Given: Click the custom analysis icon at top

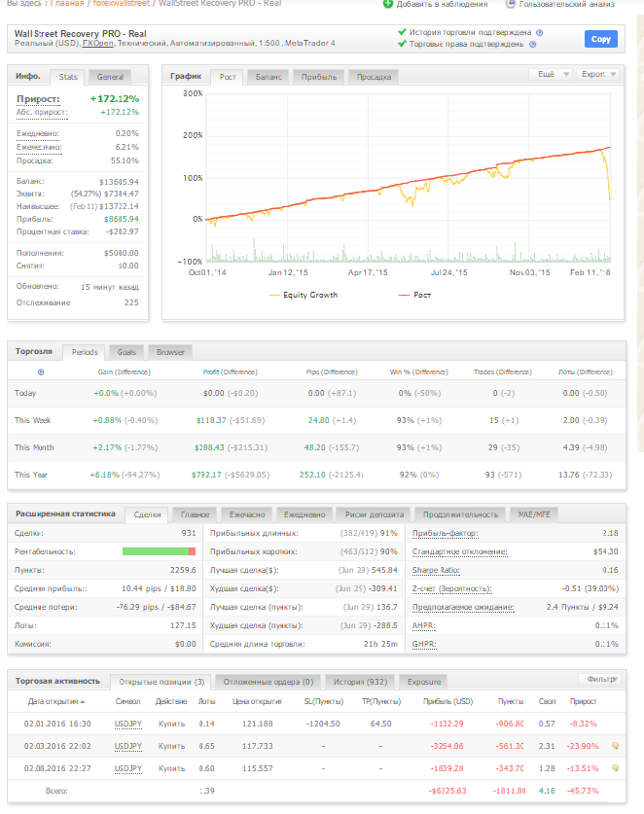Looking at the screenshot, I should [511, 4].
